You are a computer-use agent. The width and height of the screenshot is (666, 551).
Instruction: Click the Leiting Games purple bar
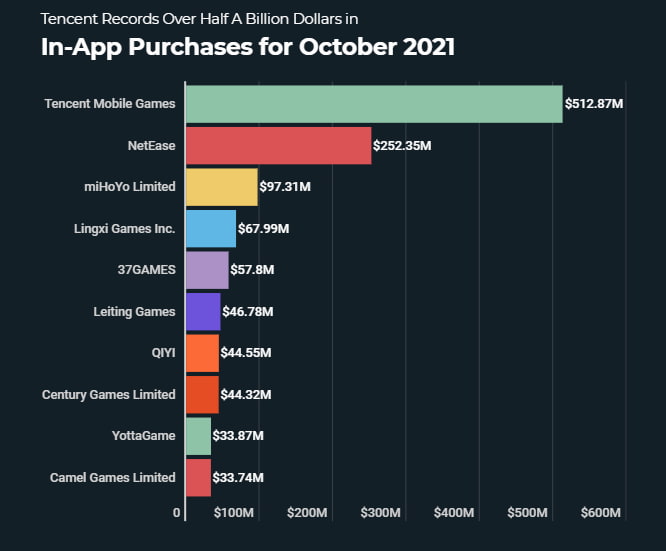[203, 311]
